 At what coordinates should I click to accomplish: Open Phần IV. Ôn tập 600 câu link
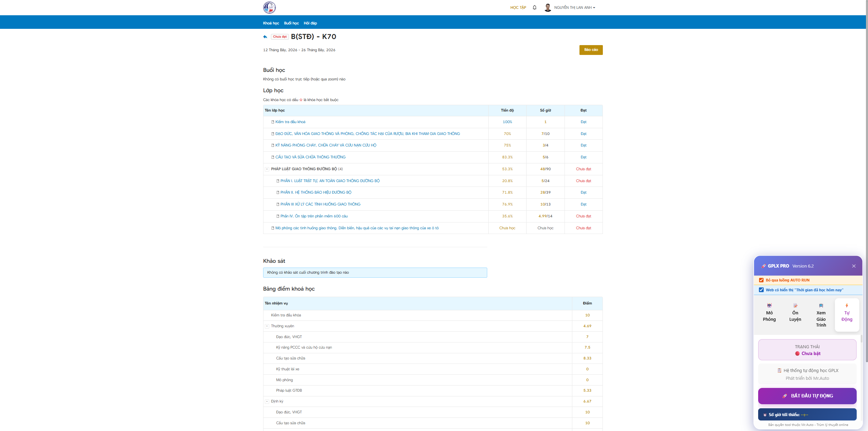click(314, 216)
